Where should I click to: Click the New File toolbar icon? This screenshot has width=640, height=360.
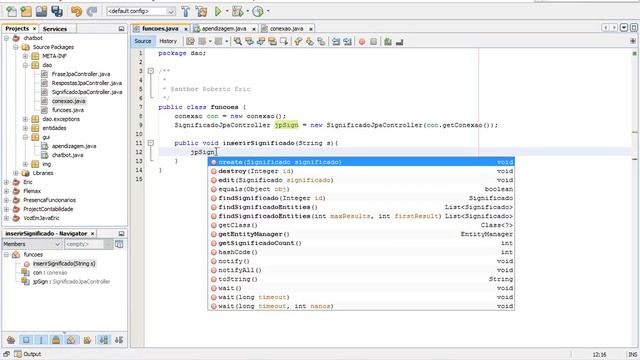11,11
